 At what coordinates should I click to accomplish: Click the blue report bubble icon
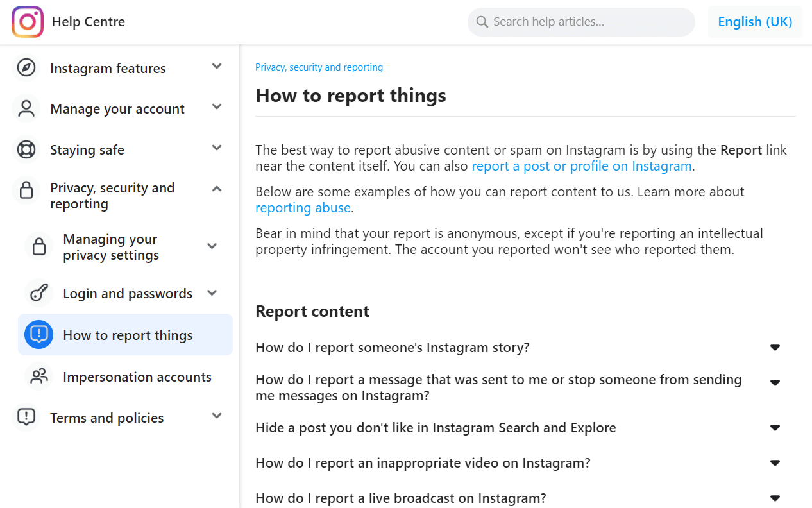tap(38, 335)
